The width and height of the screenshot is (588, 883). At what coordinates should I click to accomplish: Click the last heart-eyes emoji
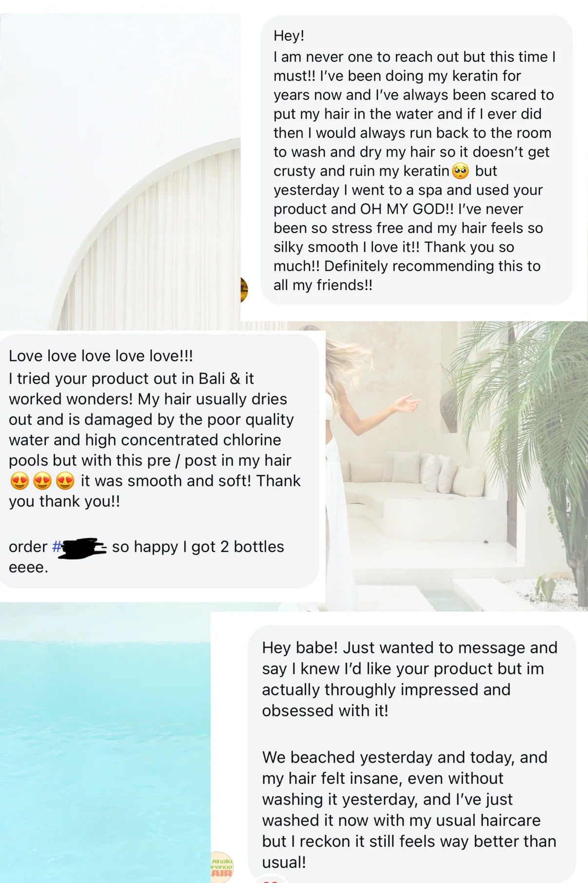(65, 481)
